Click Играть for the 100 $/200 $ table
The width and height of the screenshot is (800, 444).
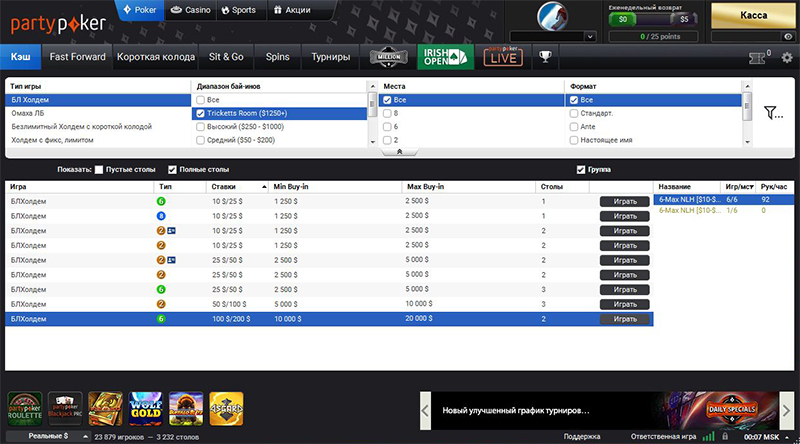[625, 319]
